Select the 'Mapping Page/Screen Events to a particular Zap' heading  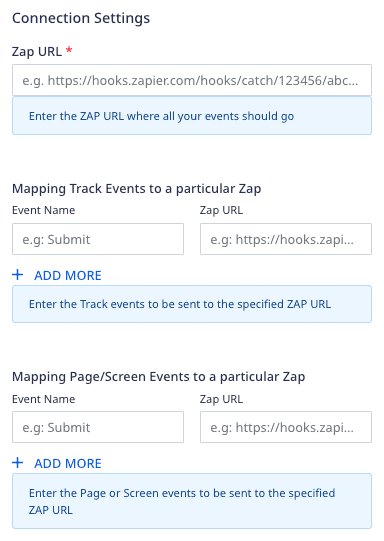(159, 377)
